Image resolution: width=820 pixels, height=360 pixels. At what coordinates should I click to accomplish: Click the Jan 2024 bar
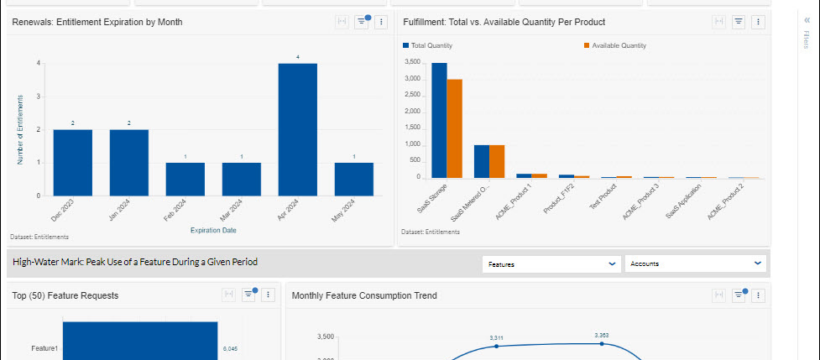point(129,163)
